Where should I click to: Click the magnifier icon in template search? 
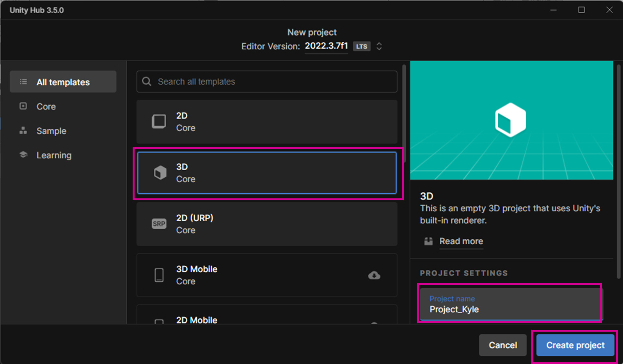[147, 81]
